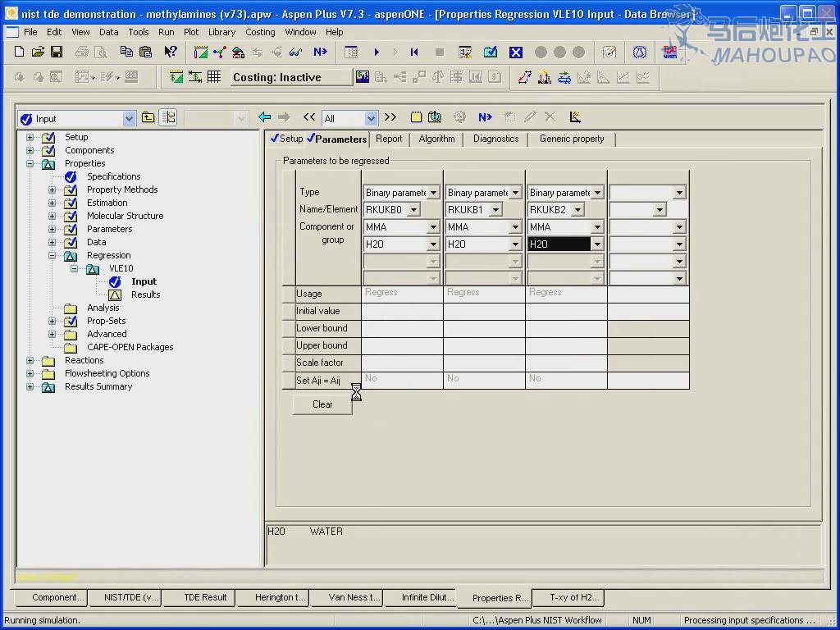Click the Costing: Inactive status box

(291, 77)
